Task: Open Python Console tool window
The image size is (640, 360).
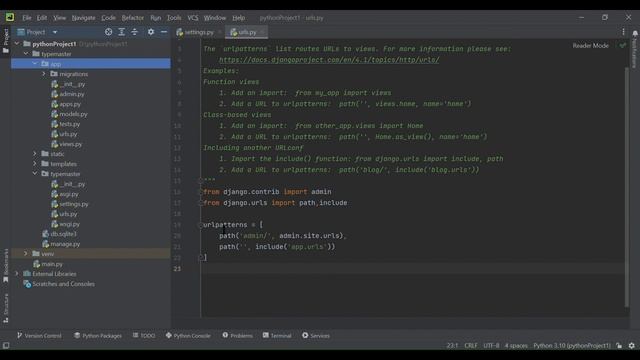Action: 188,336
